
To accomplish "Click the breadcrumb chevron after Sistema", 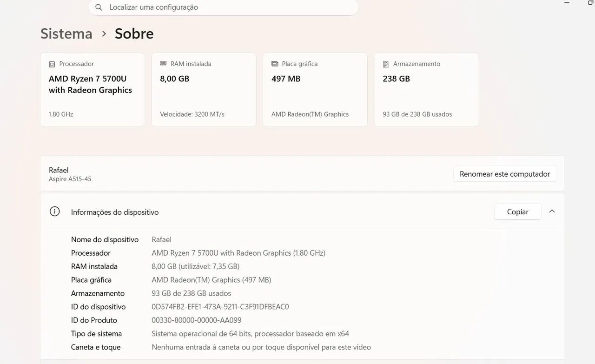I will point(104,34).
